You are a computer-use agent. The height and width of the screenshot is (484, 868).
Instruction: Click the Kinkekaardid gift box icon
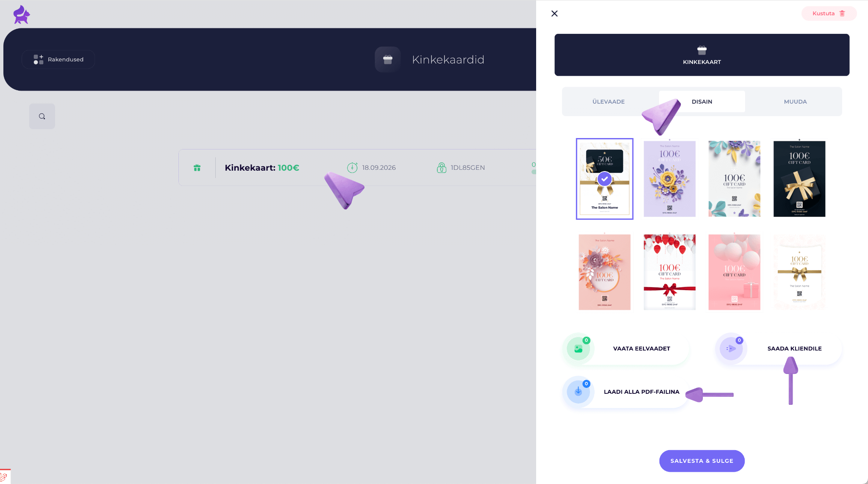387,60
